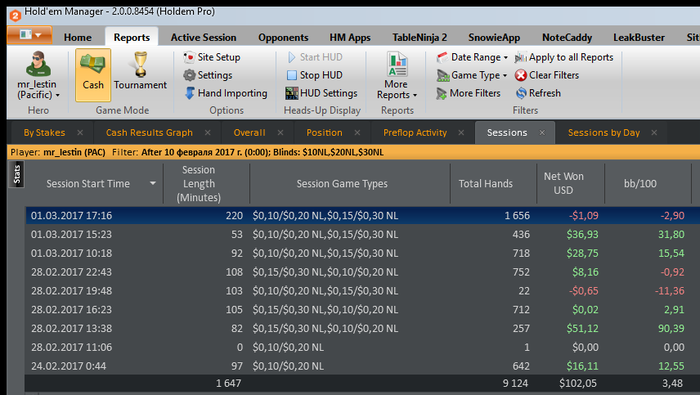
Task: Close the Sessions by Day tab
Action: click(654, 133)
